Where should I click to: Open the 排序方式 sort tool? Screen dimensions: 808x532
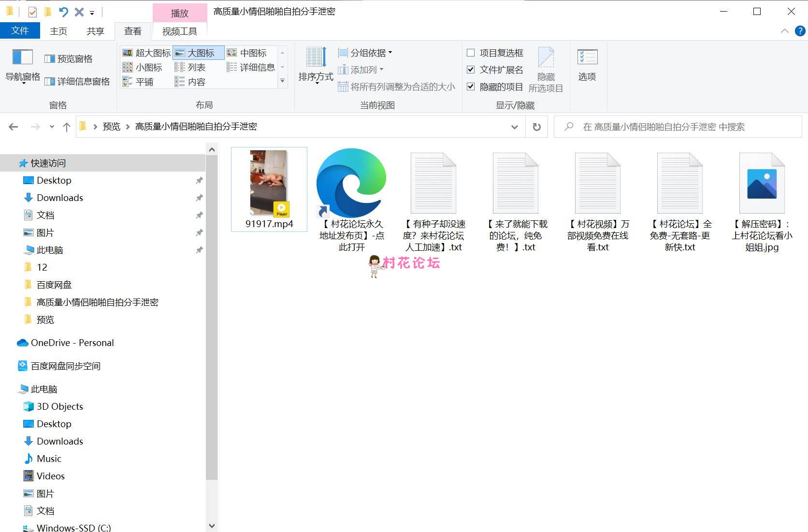coord(315,66)
